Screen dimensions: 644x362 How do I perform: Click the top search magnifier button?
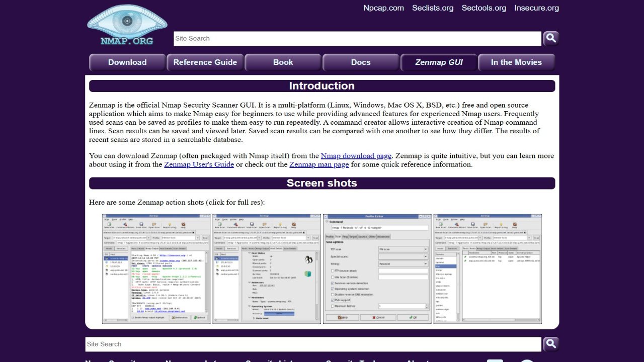point(551,38)
